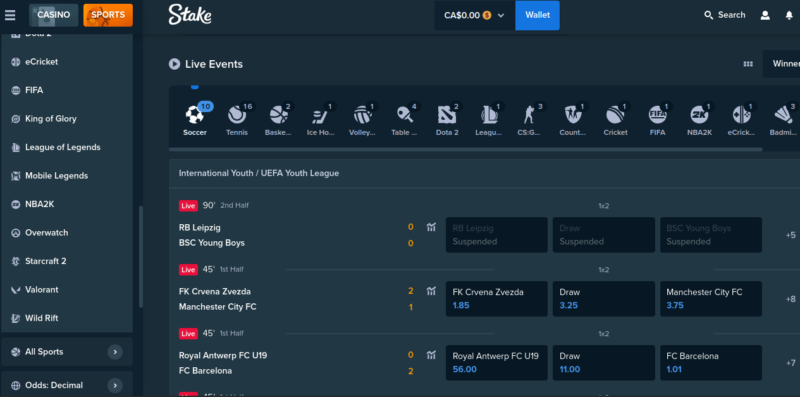Select Wild Rift in the sidebar
Viewport: 800px width, 397px height.
[x=66, y=318]
